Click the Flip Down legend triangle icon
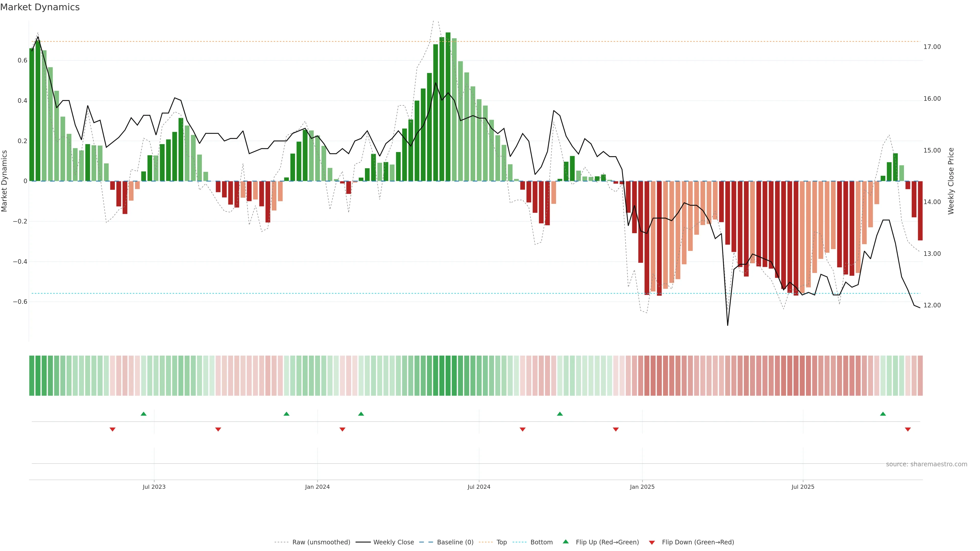Screen dimensions: 980x551 (652, 543)
